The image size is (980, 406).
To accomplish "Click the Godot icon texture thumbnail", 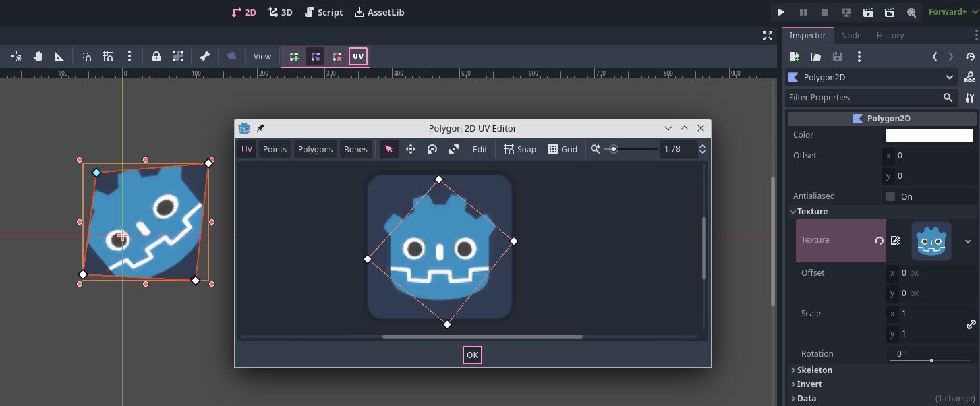I will coord(931,241).
